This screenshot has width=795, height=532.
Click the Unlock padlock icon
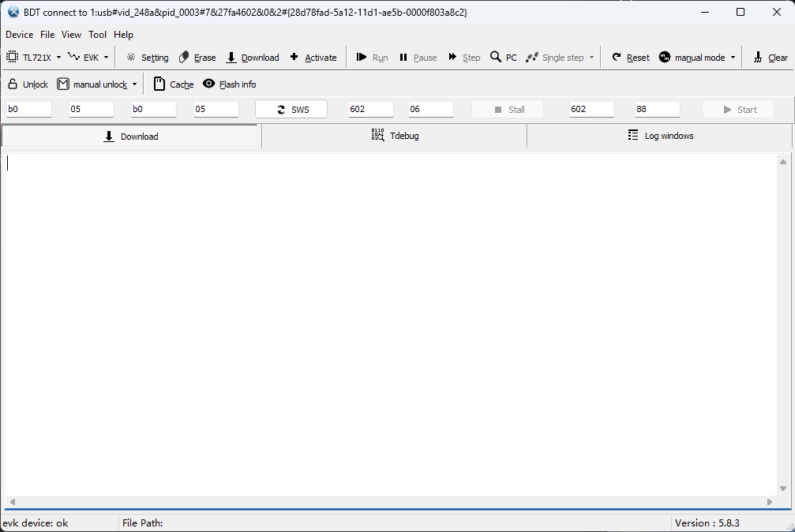point(13,84)
